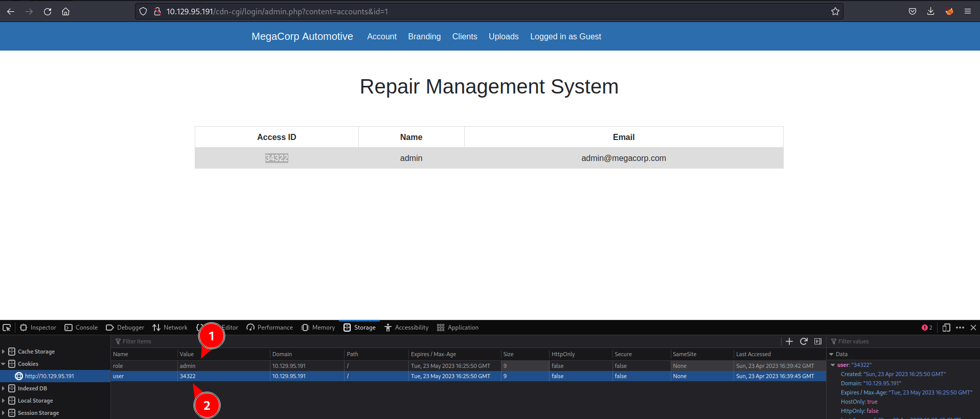
Task: Toggle the storage data sidebar
Action: tap(818, 341)
